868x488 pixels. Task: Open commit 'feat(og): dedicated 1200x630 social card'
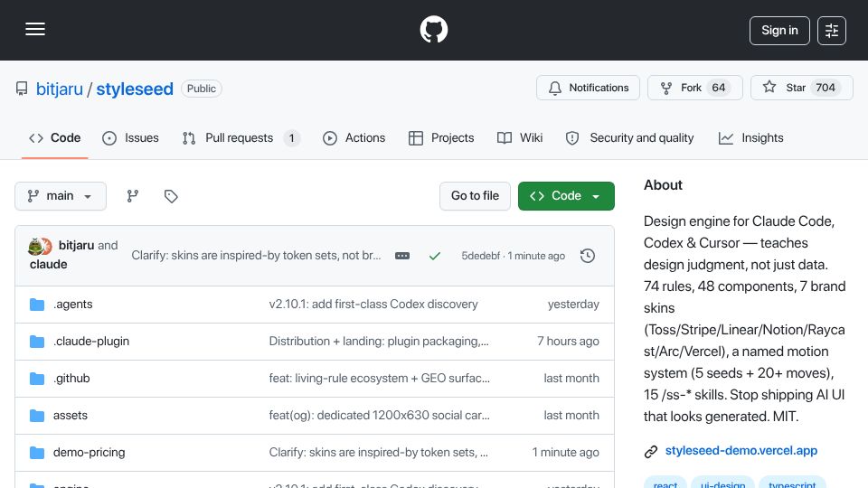point(379,416)
